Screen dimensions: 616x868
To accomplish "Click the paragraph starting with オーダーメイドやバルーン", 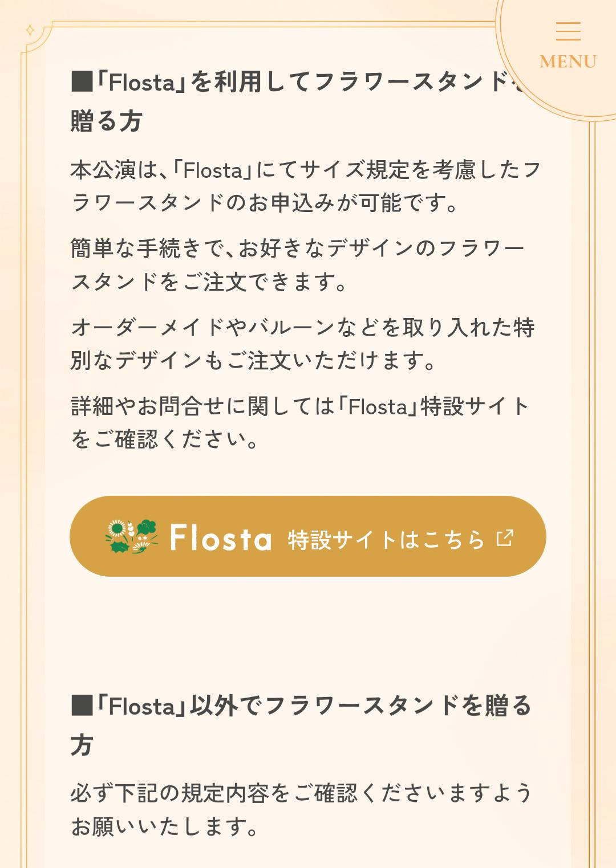I will [x=302, y=344].
